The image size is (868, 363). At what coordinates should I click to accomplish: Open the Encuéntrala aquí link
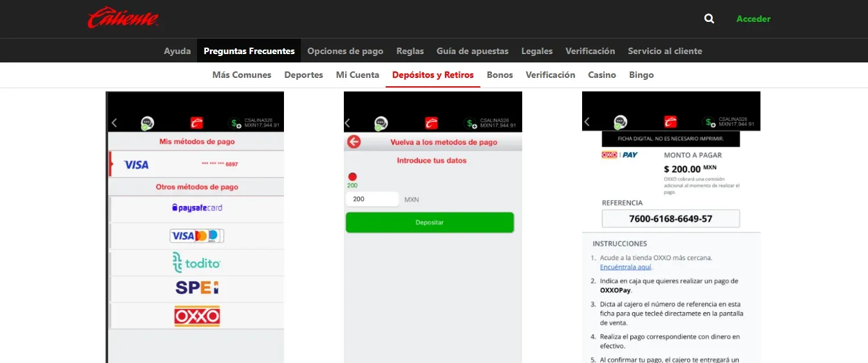pos(626,266)
